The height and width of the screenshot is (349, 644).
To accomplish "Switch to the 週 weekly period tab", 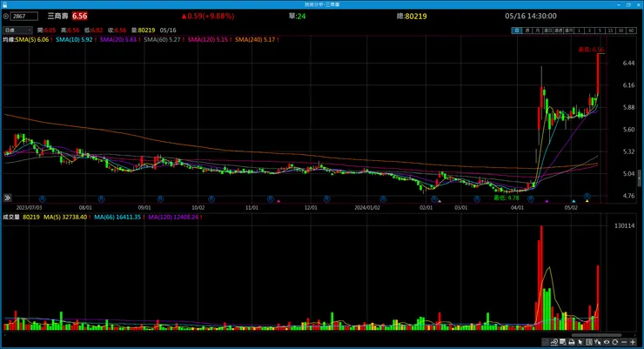I will pyautogui.click(x=527, y=30).
